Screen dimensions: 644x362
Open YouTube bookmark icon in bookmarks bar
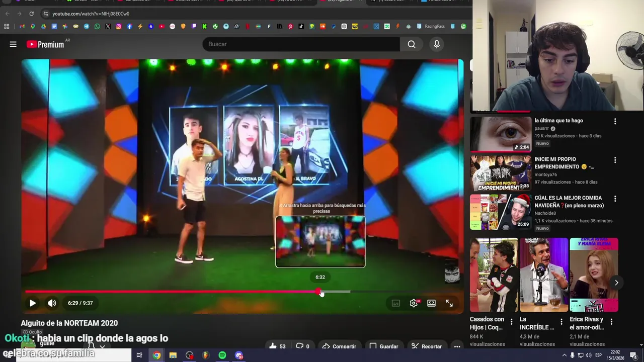(162, 26)
